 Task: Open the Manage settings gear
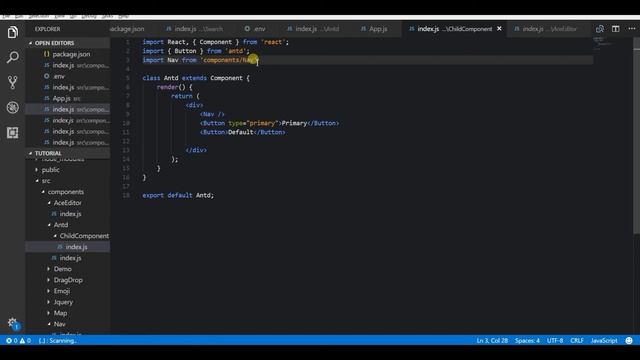[13, 323]
